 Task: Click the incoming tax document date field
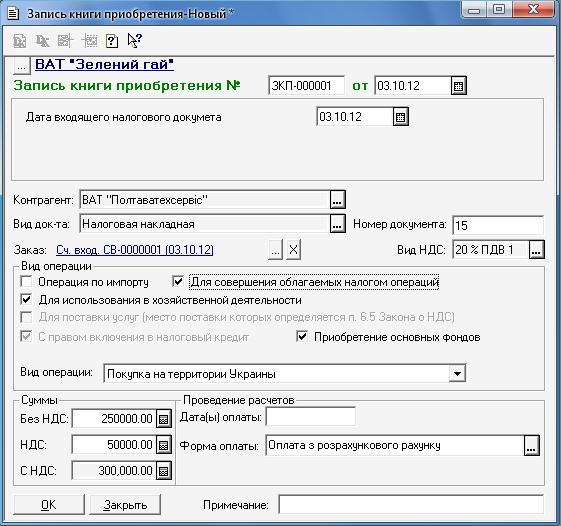click(x=355, y=117)
